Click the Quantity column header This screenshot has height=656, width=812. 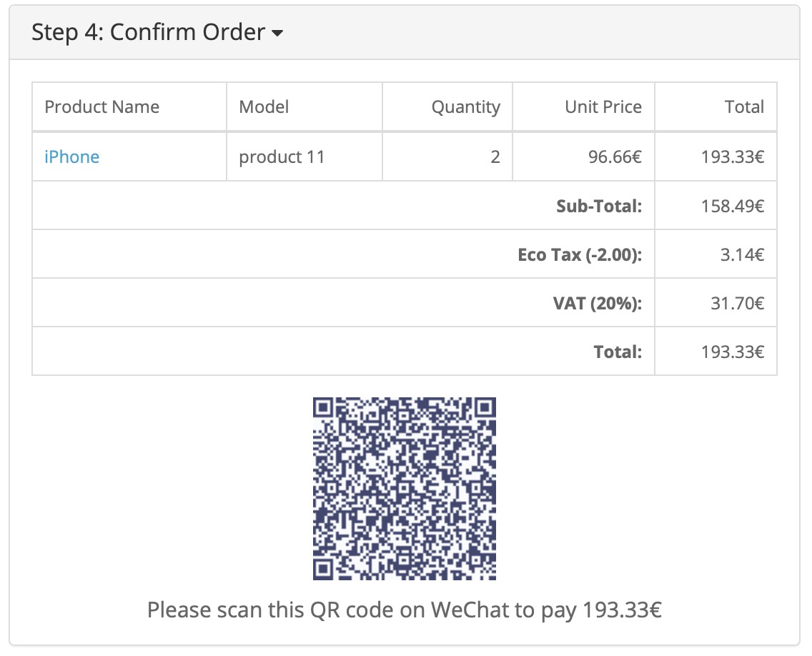(x=465, y=107)
